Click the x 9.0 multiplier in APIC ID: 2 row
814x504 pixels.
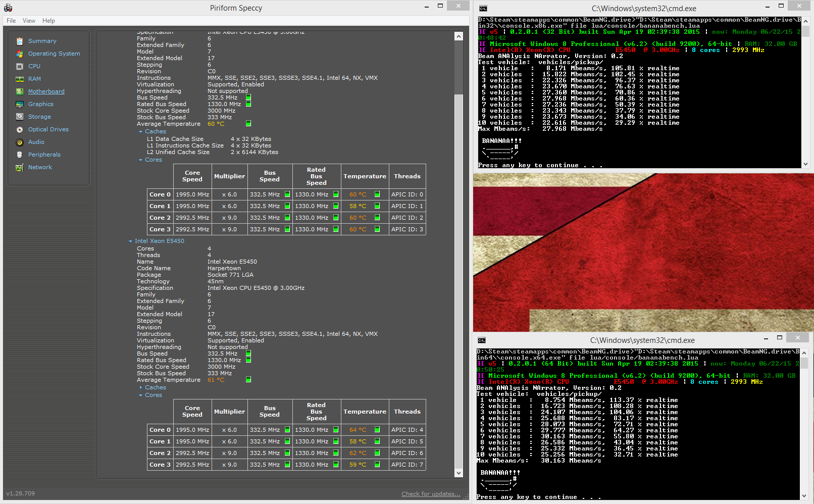click(229, 218)
